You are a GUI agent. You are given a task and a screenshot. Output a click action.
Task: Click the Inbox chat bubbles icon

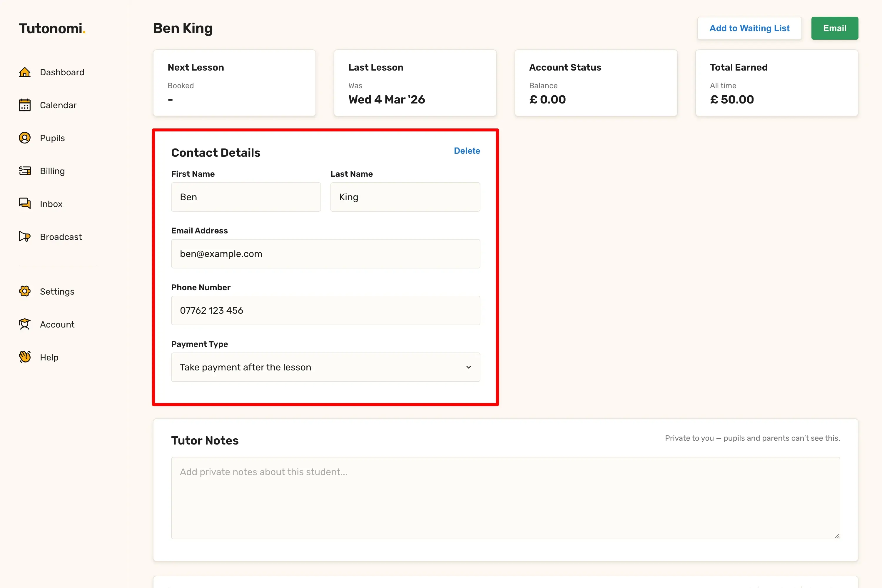pos(25,204)
